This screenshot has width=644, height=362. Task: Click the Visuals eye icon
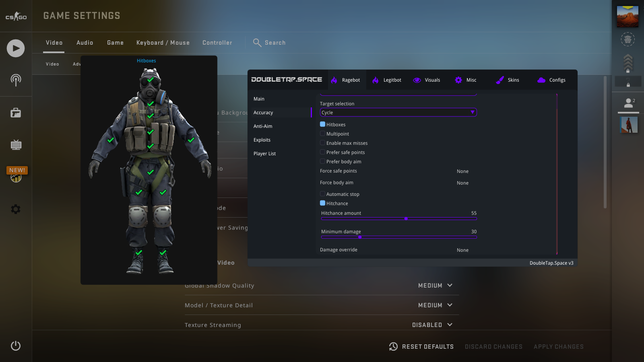[417, 80]
